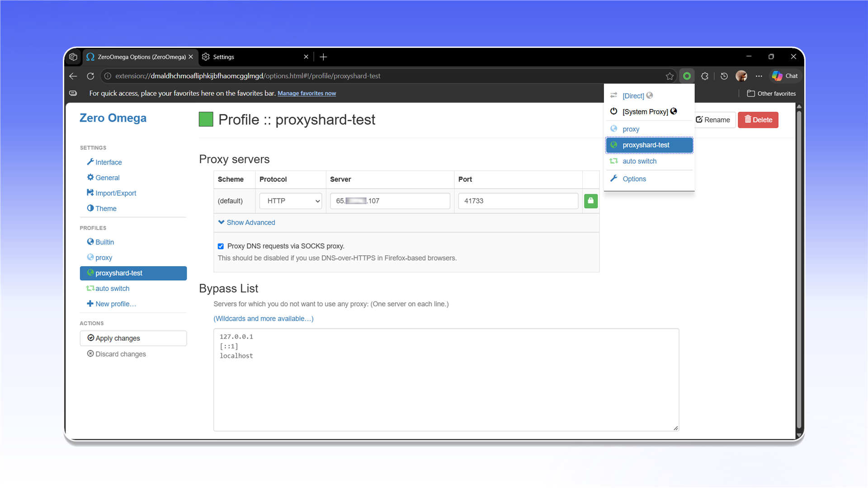Open the browser Extensions puzzle icon
Image resolution: width=868 pixels, height=488 pixels.
pos(704,76)
